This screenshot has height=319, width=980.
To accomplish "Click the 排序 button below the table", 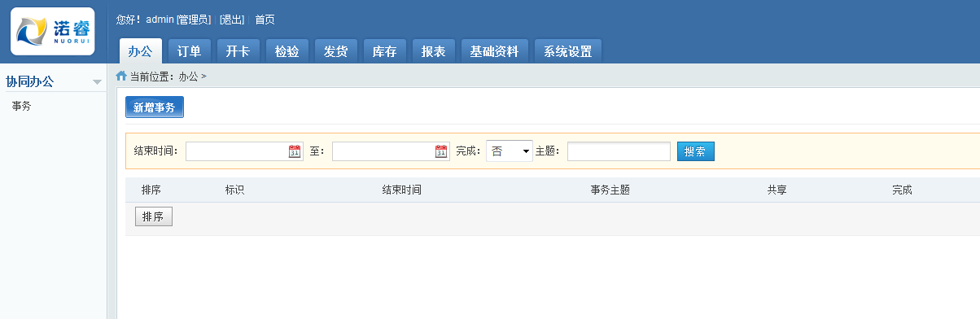I will (x=153, y=216).
